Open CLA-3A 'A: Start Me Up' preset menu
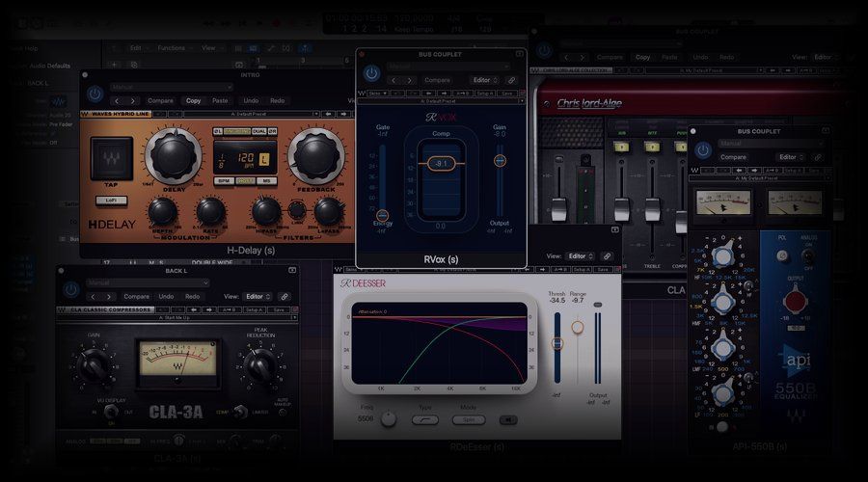This screenshot has height=482, width=868. coord(176,318)
